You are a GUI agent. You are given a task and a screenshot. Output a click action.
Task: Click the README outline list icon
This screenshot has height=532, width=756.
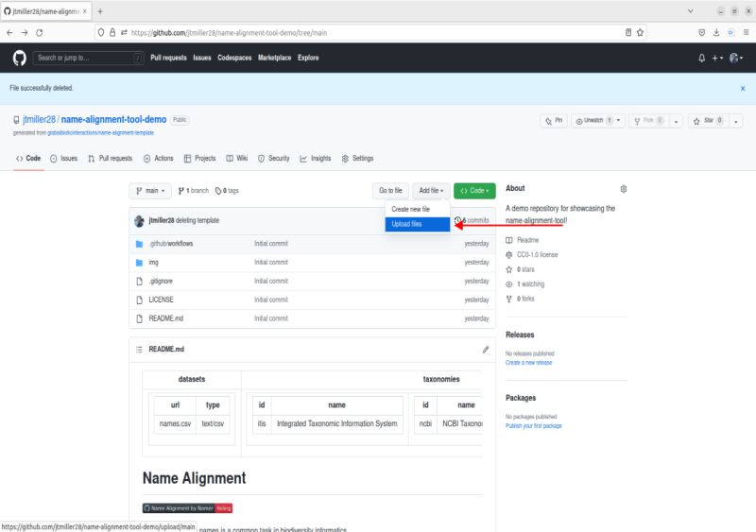pos(139,350)
